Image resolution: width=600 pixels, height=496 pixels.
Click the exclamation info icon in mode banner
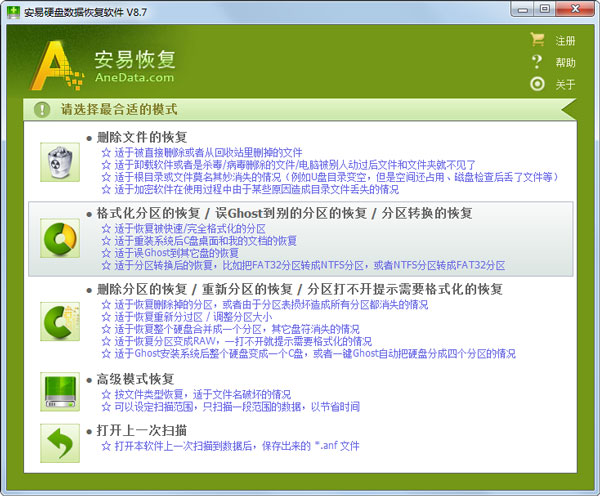pyautogui.click(x=41, y=109)
